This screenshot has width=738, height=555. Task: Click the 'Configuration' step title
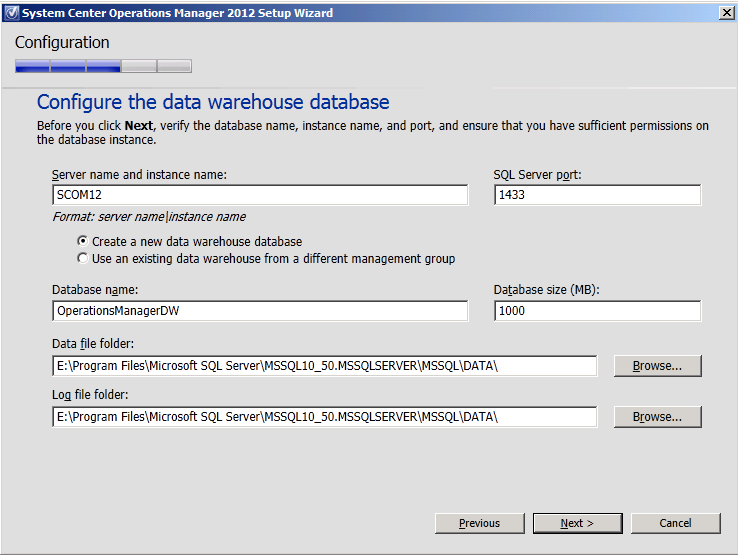click(x=62, y=42)
